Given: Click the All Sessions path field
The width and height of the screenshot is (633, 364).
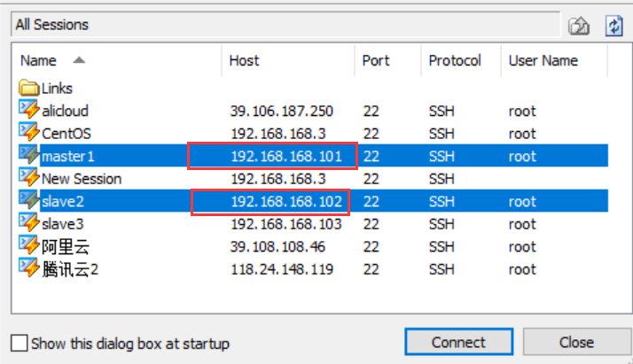Looking at the screenshot, I should point(285,25).
